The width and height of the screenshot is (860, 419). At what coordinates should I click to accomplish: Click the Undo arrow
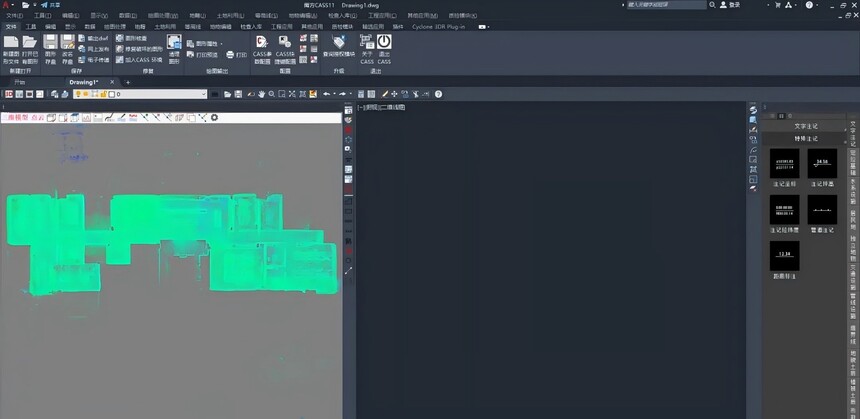(x=326, y=94)
